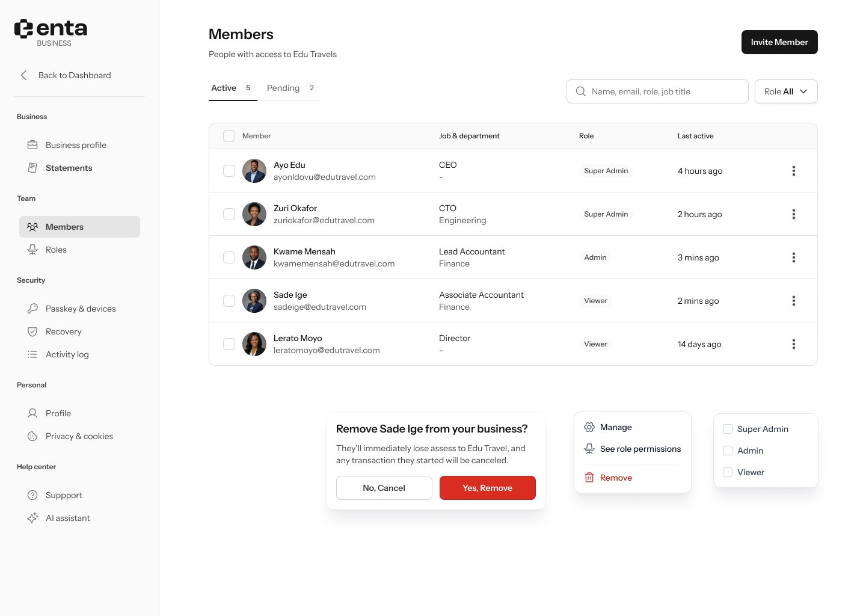Viewport: 866px width, 616px height.
Task: Click the Suppport question mark icon
Action: [x=32, y=495]
